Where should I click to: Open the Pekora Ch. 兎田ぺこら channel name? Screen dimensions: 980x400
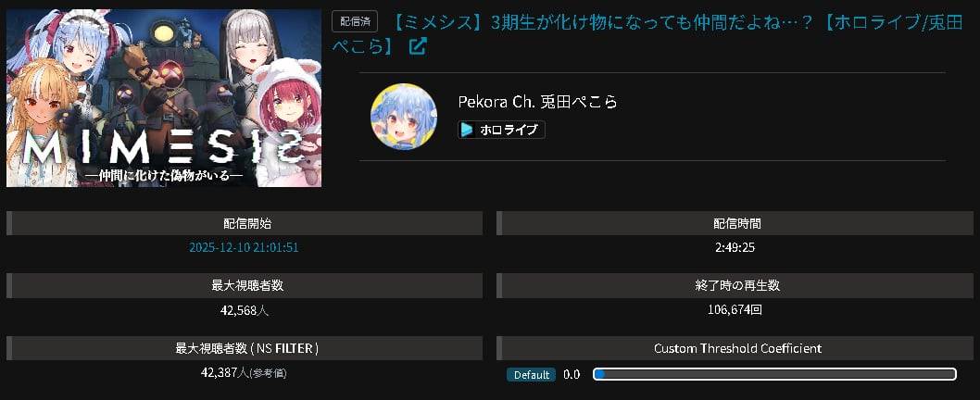[537, 102]
